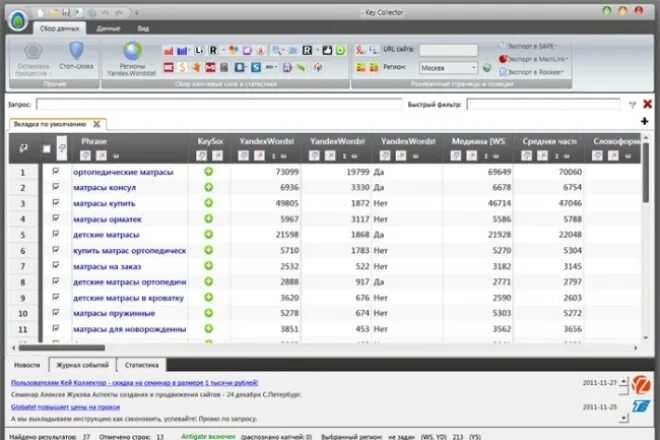Click the purple square toolbar icon
660x440 pixels.
[x=247, y=51]
